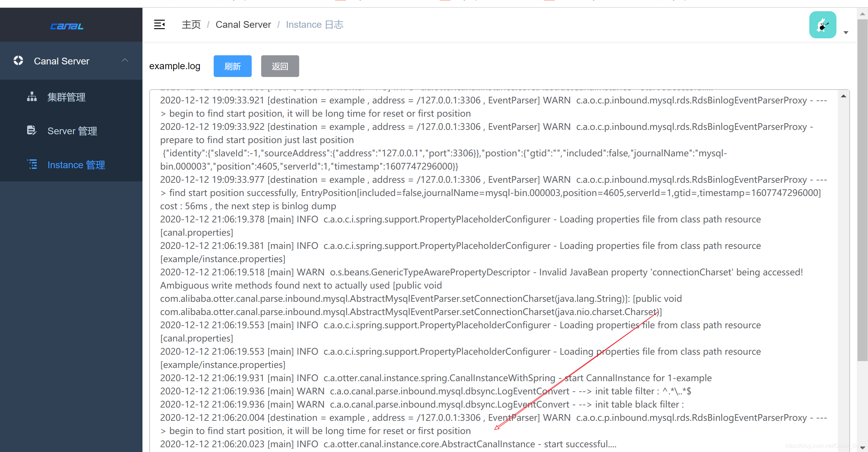
Task: Click 'init table filter : ^.*\..*$' log line
Action: pyautogui.click(x=426, y=391)
